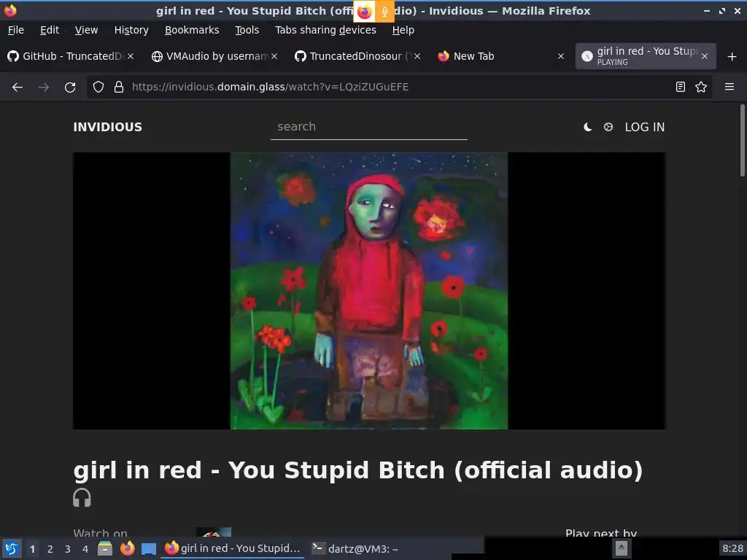
Task: Open Invidious preferences gear icon
Action: click(608, 127)
